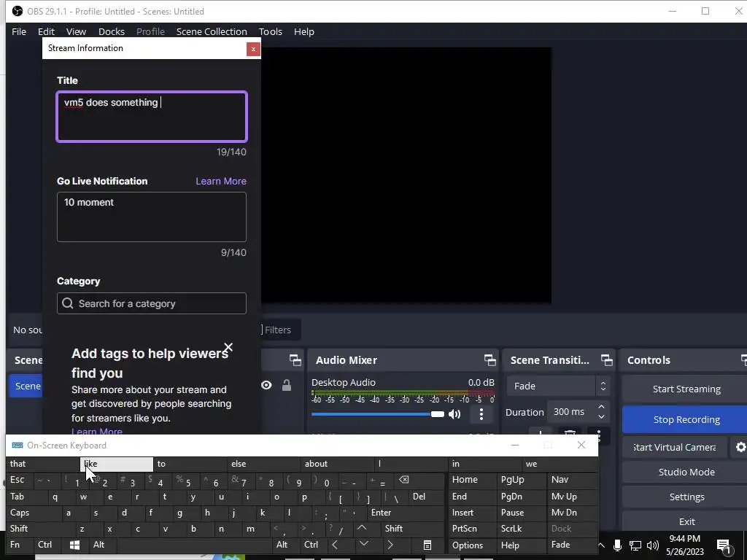Click the OBS logo in title bar

tap(18, 11)
